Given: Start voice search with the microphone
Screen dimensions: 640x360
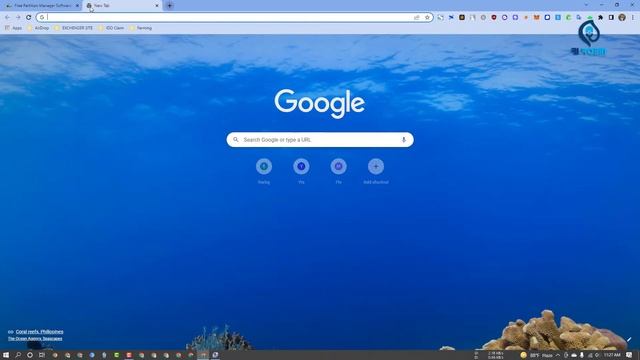Looking at the screenshot, I should pos(404,140).
